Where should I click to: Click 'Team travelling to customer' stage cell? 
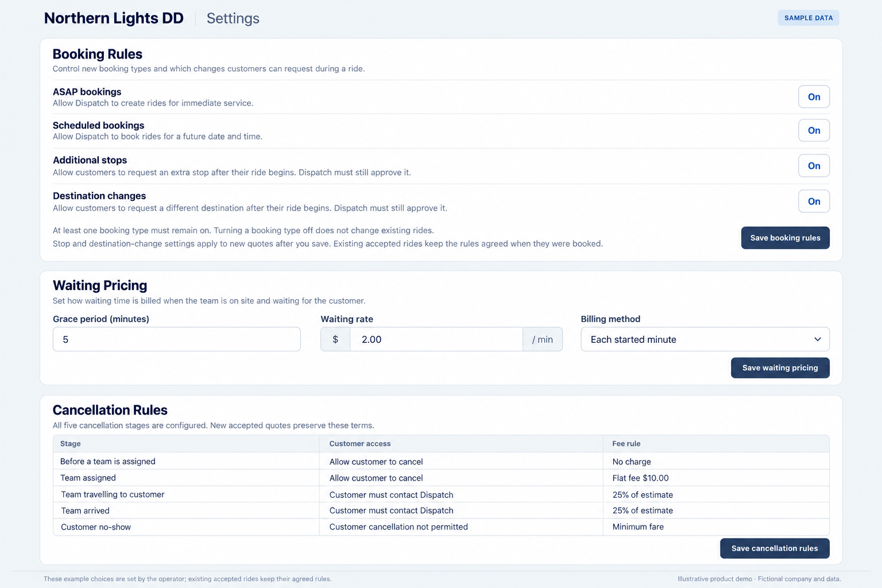pyautogui.click(x=113, y=494)
